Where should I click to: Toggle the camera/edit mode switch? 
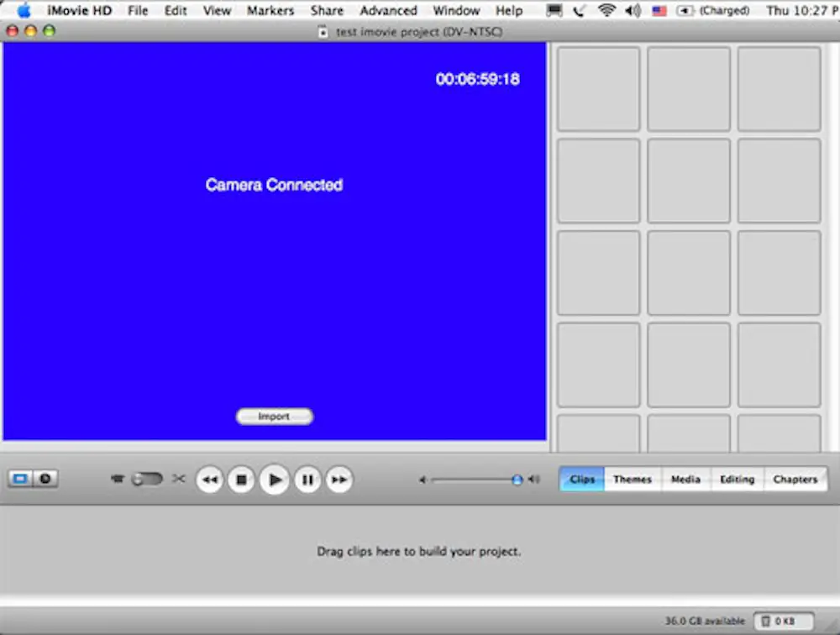pyautogui.click(x=147, y=479)
